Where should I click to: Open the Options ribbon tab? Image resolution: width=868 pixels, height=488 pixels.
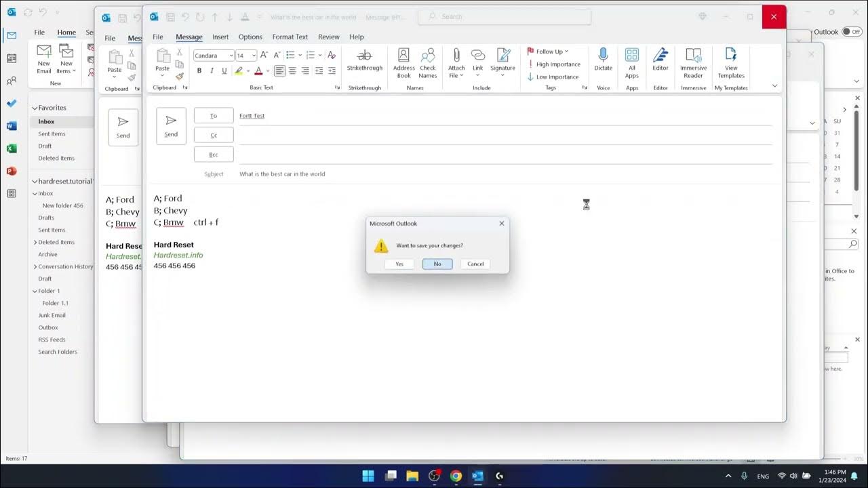(250, 37)
